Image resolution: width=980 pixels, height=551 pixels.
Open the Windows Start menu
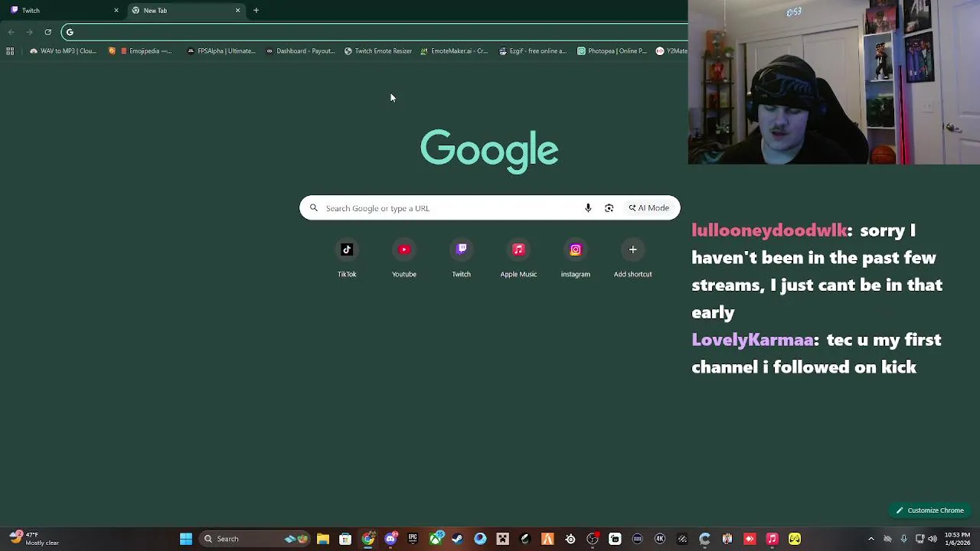[186, 539]
